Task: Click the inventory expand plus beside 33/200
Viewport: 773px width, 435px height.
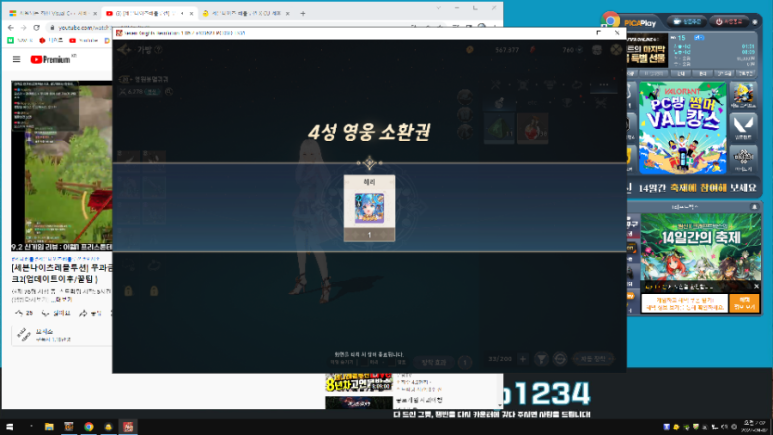Action: 523,359
